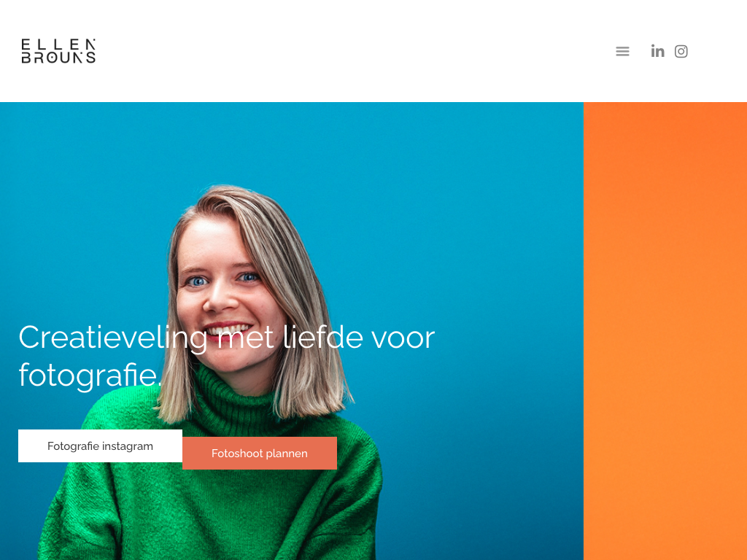This screenshot has width=747, height=560.
Task: Click the words liefde voor in headline
Action: pos(359,338)
